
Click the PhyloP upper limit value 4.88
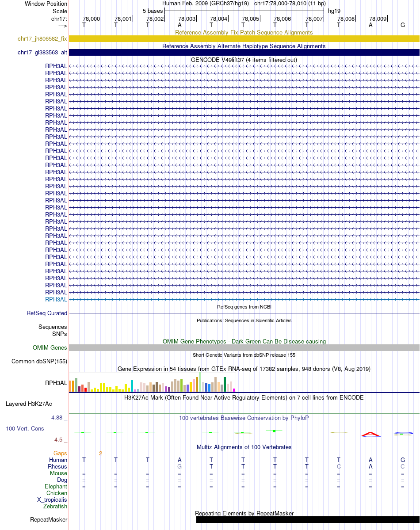[57, 418]
